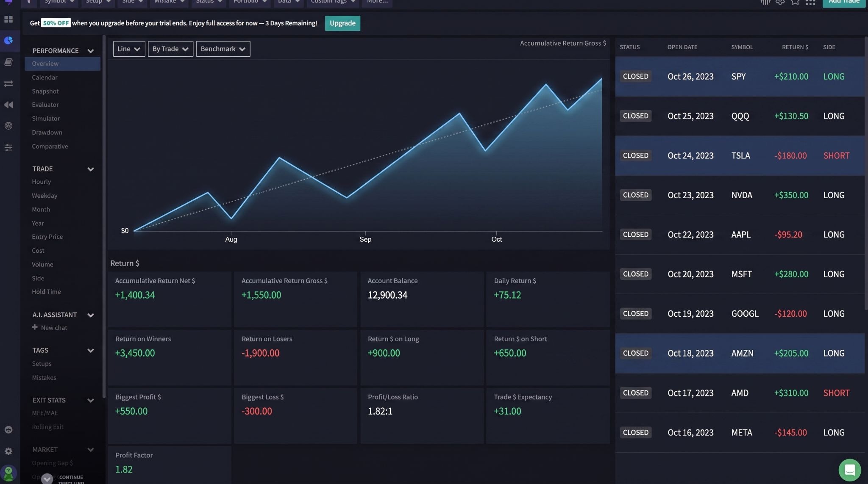868x484 pixels.
Task: Open the By Trade grouping dropdown
Action: tap(170, 49)
